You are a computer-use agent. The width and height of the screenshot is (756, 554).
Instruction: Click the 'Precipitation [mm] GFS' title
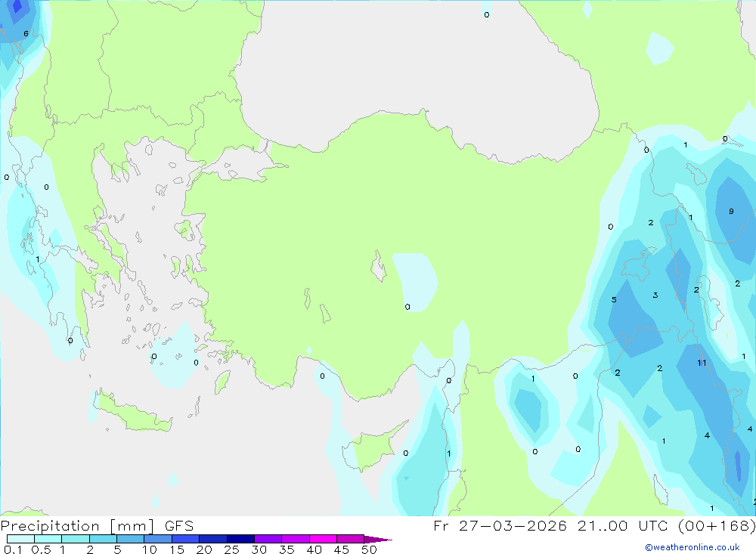97,526
